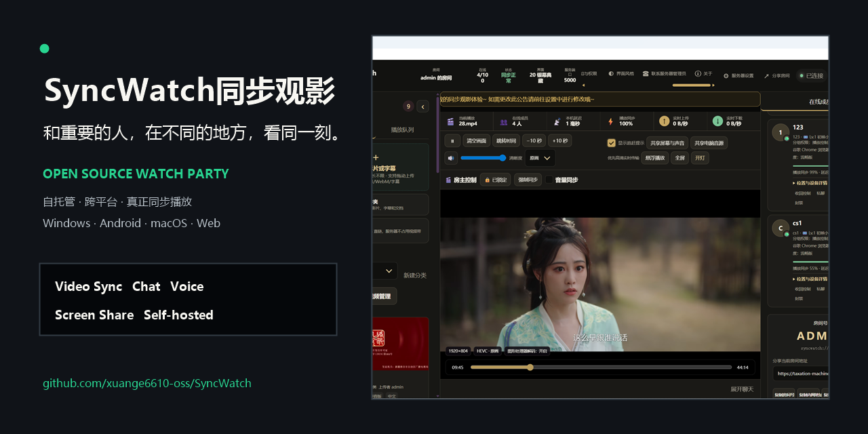
Task: Click the HEVC · 原画 codec badge
Action: point(488,351)
